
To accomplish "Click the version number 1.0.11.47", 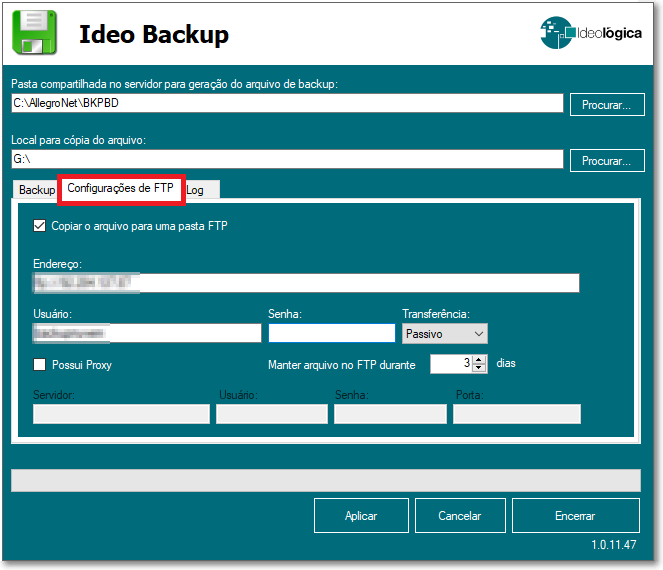I will pos(614,545).
